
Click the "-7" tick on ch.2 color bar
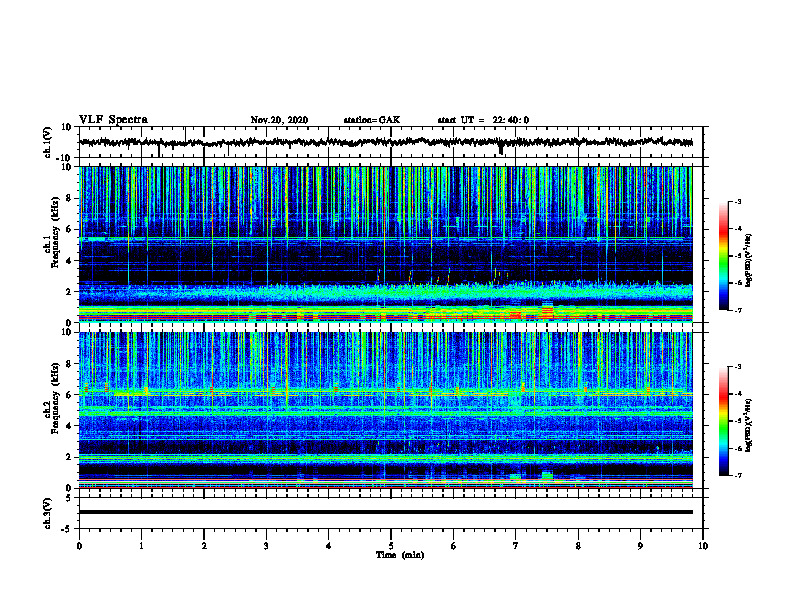coord(737,476)
